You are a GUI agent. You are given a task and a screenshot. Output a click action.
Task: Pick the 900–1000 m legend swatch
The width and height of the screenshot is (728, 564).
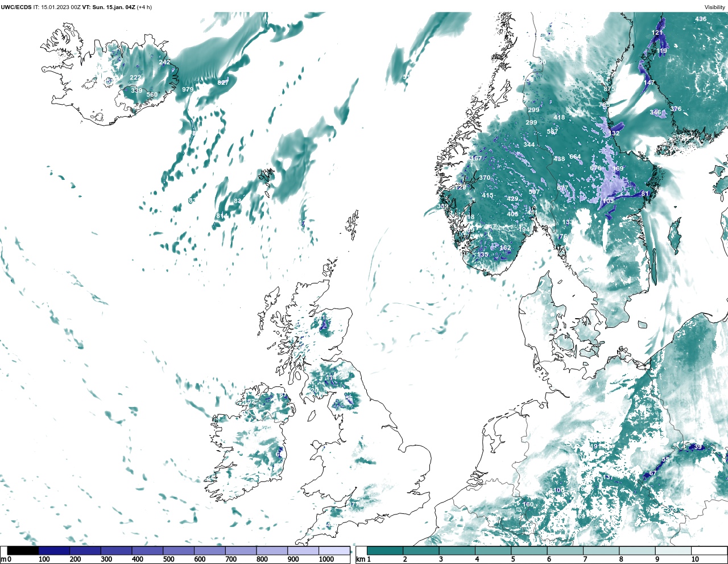[303, 551]
